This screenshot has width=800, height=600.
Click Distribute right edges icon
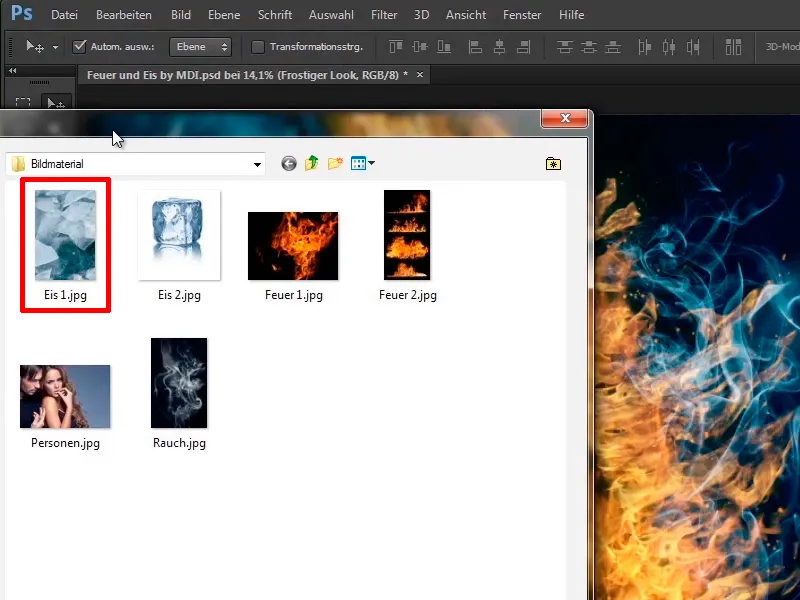point(693,47)
